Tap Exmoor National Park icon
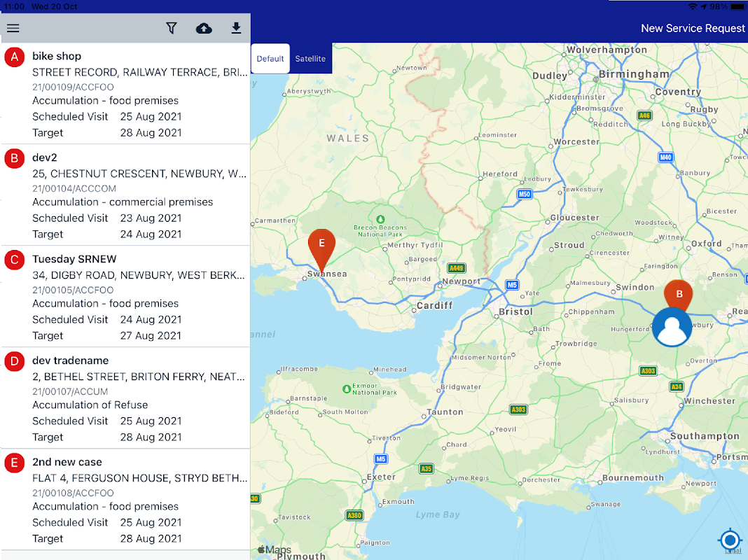The height and width of the screenshot is (560, 748). 347,389
